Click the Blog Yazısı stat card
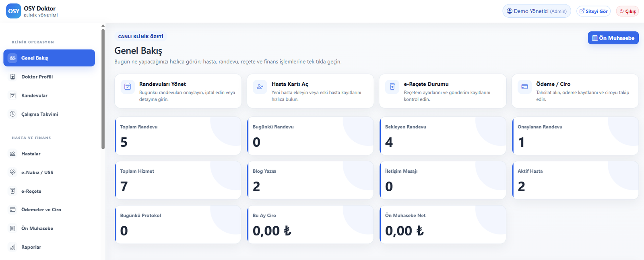 point(310,180)
